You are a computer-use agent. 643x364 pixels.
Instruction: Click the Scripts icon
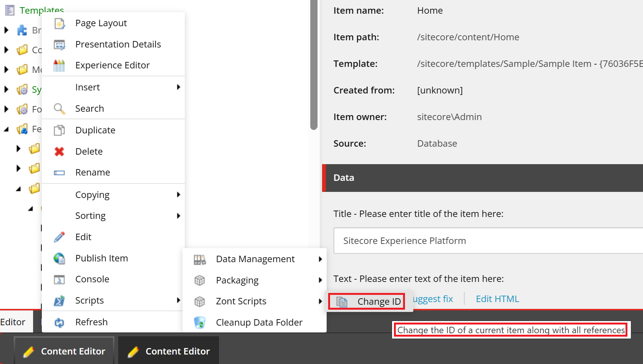pos(59,301)
